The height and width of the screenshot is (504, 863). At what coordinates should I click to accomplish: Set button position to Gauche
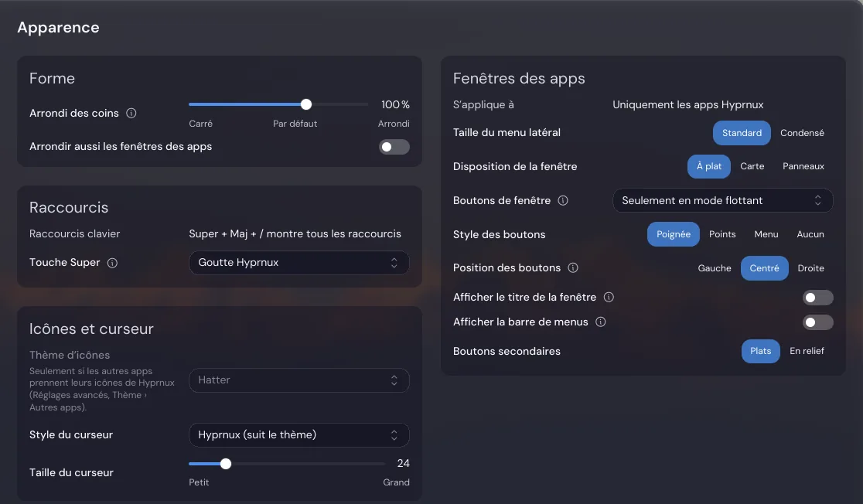point(715,268)
